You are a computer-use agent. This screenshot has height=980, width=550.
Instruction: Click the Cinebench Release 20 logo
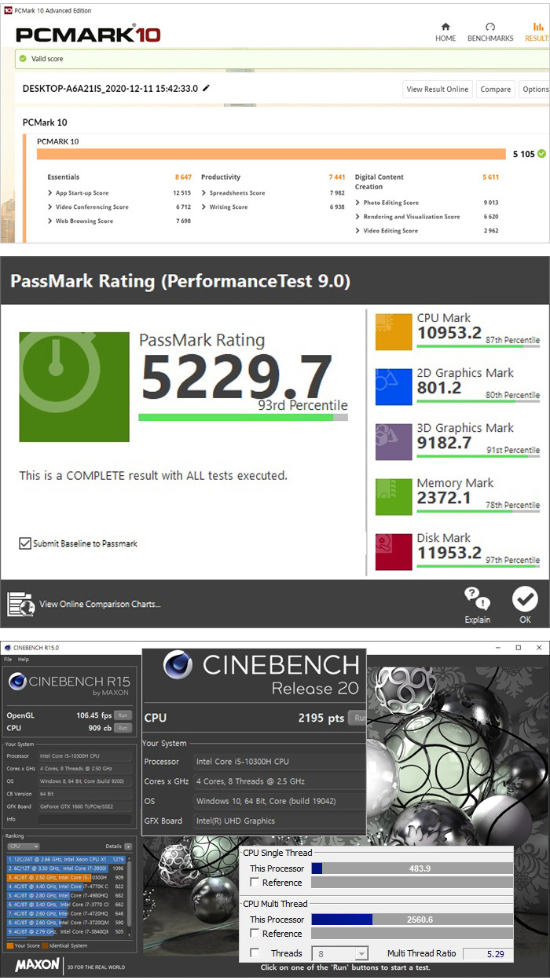262,675
